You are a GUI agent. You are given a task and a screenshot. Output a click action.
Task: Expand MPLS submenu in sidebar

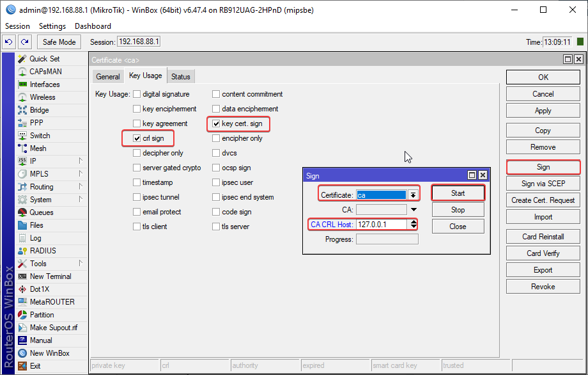pyautogui.click(x=81, y=174)
